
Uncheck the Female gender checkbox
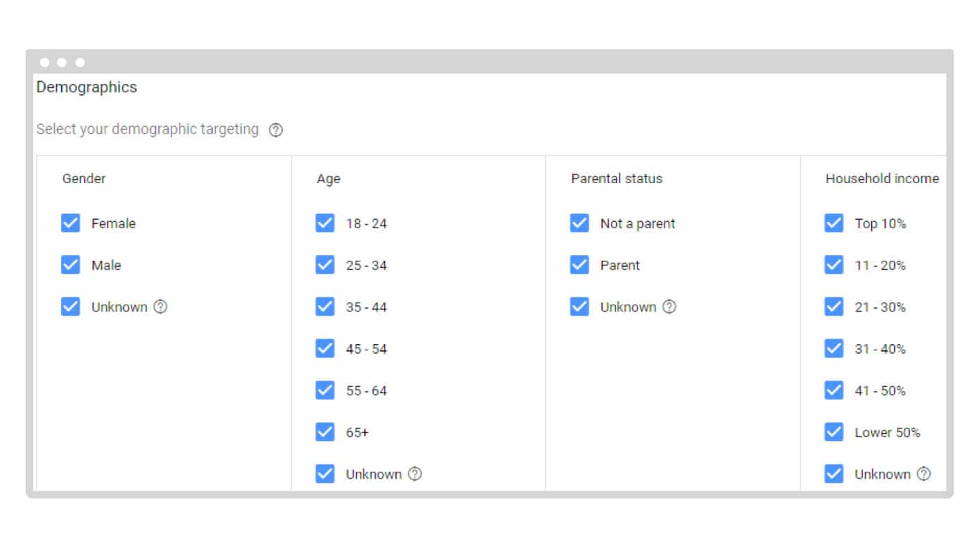point(71,223)
